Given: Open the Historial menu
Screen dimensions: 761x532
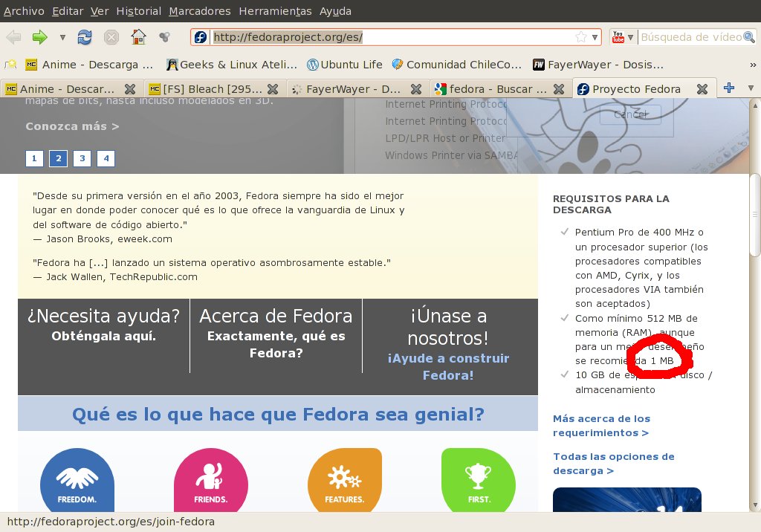Looking at the screenshot, I should tap(139, 10).
